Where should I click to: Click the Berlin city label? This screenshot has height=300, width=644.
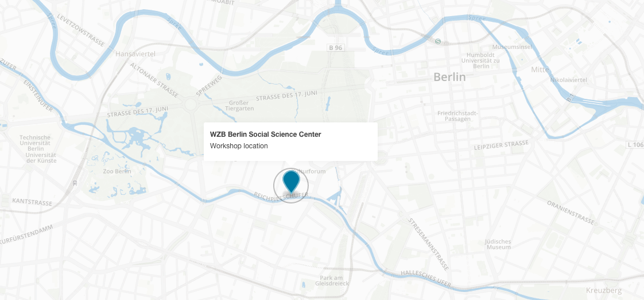tap(450, 77)
